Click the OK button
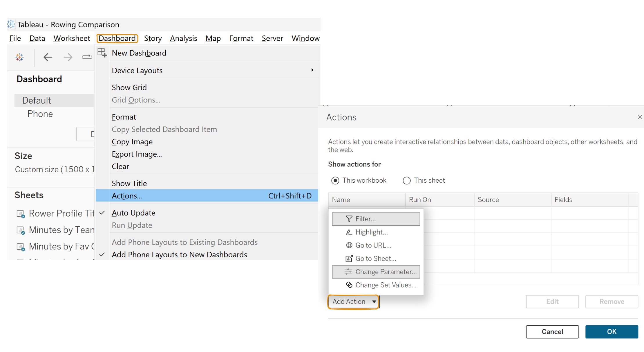Screen dimensions: 644x352 click(x=612, y=332)
